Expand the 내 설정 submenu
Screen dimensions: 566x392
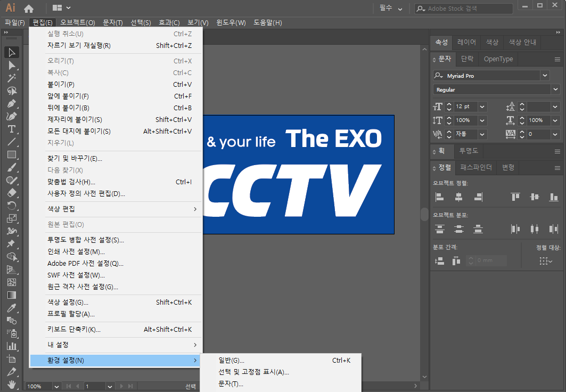(x=116, y=345)
